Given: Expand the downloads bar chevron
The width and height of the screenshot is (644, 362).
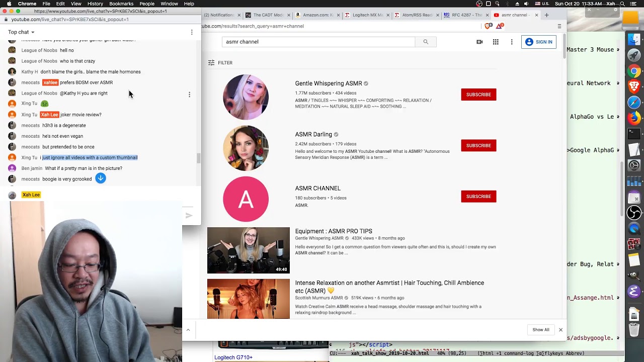Looking at the screenshot, I should [x=188, y=330].
